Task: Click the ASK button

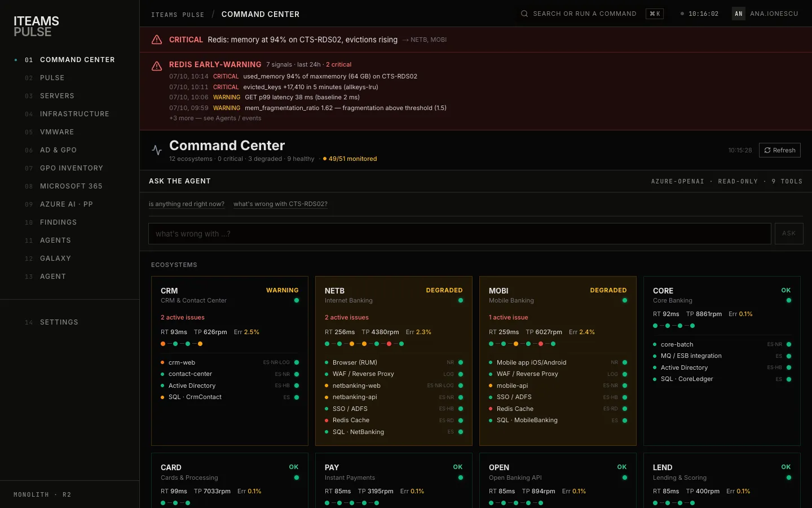Action: point(789,234)
